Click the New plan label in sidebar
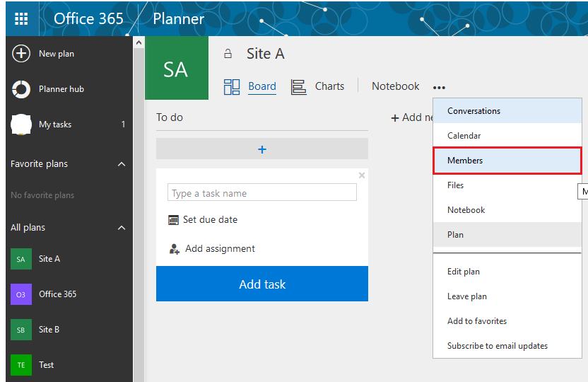The image size is (588, 382). 57,54
